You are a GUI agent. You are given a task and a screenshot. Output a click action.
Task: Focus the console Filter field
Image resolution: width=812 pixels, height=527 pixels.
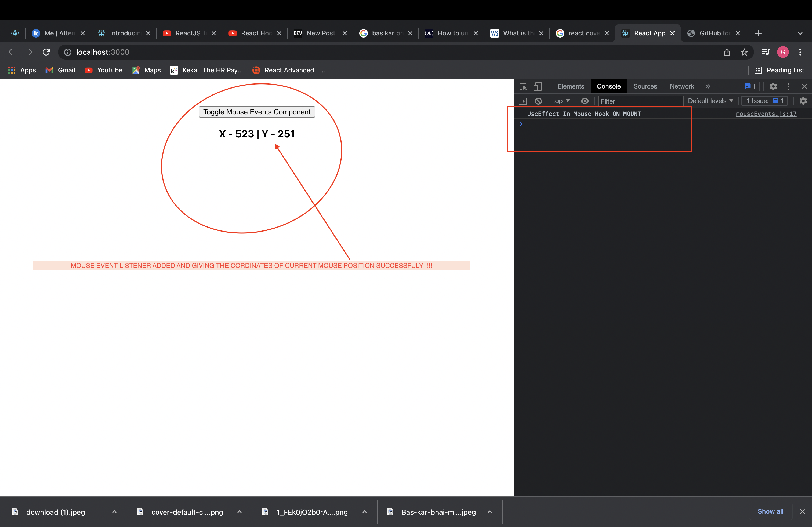click(x=641, y=101)
